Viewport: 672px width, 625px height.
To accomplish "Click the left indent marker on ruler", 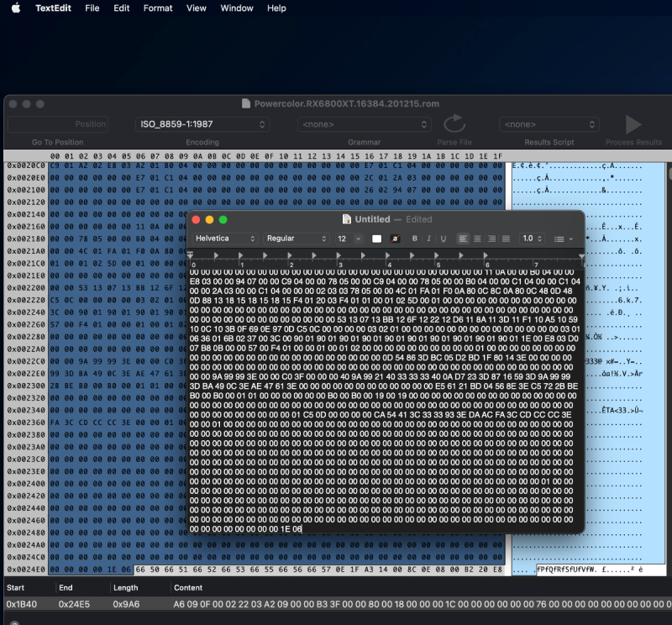I will point(191,255).
